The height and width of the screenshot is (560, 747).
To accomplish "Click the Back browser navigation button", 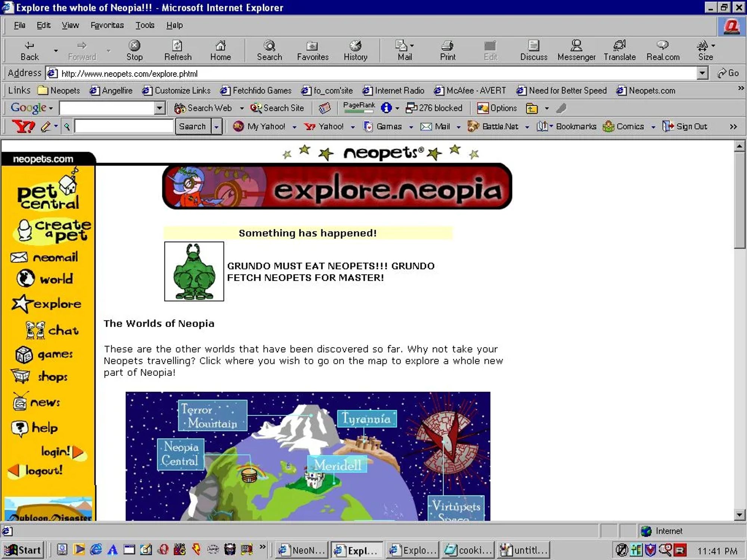I will click(30, 49).
